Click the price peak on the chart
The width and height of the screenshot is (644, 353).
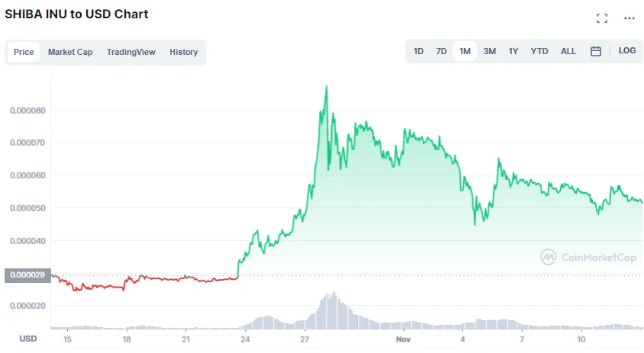pyautogui.click(x=327, y=87)
